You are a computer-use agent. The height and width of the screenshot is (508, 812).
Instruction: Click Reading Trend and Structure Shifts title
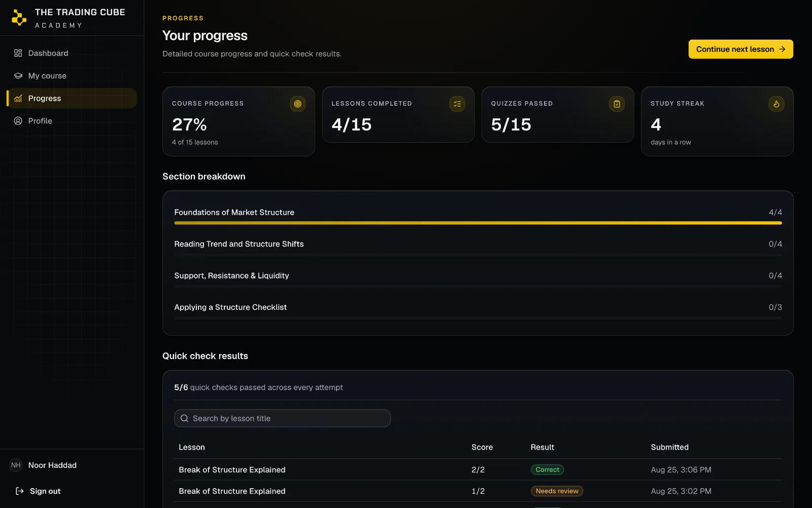click(239, 244)
